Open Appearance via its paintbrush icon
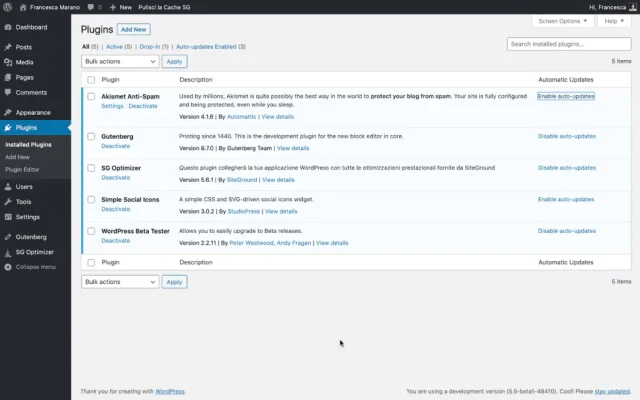 (x=8, y=112)
